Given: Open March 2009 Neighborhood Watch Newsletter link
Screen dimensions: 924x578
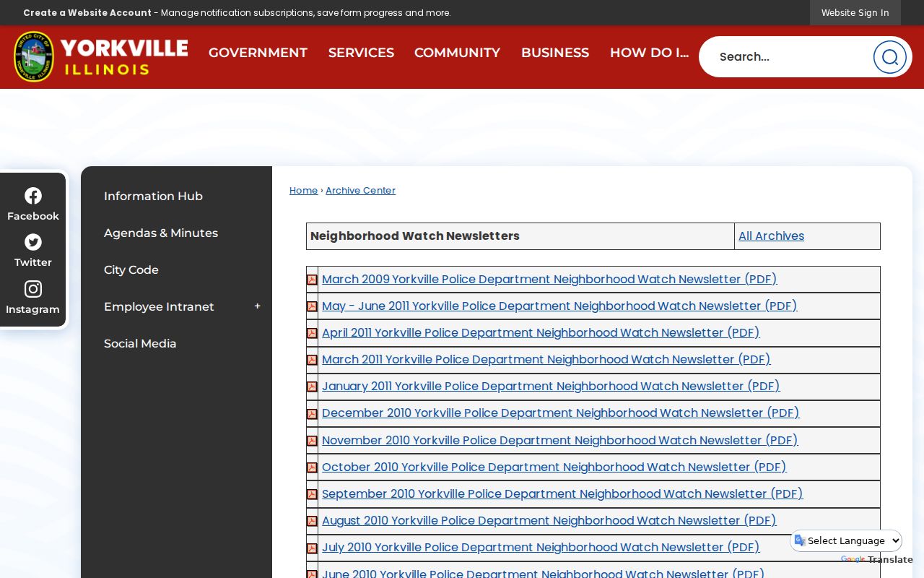Looking at the screenshot, I should click(549, 279).
